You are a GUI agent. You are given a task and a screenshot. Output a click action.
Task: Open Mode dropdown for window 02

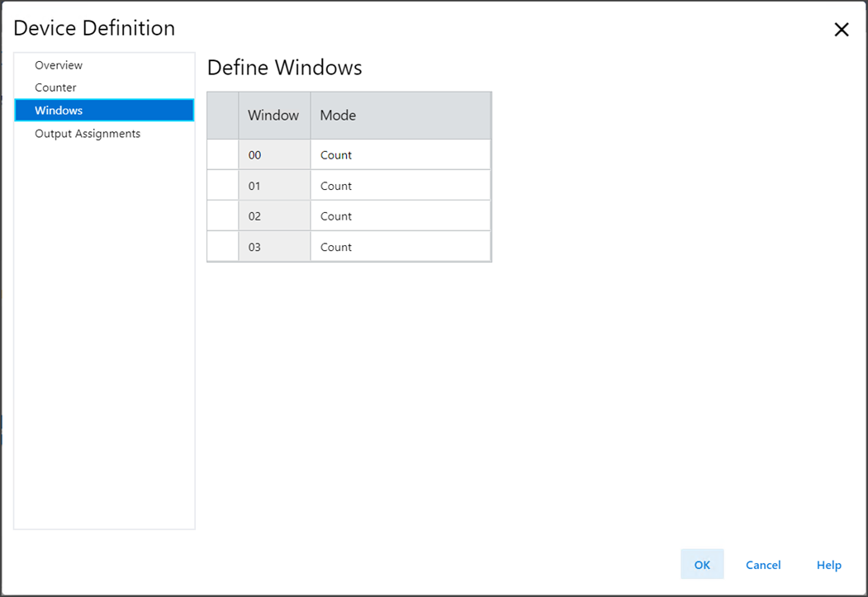[x=400, y=216]
